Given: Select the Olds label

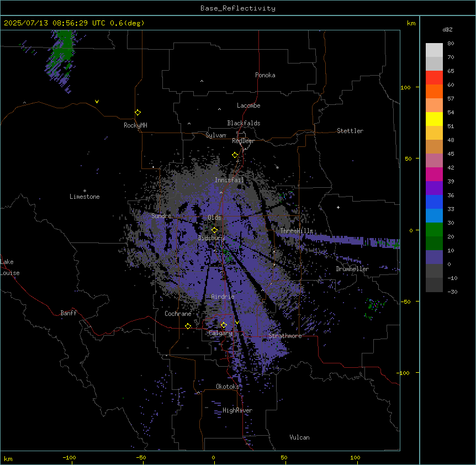Looking at the screenshot, I should point(214,218).
